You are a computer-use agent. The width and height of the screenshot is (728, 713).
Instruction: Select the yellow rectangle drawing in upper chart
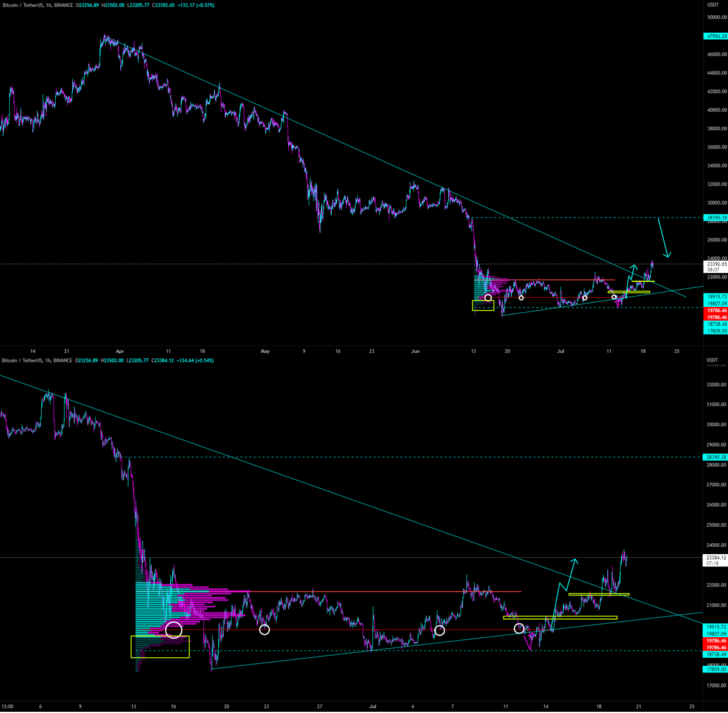[x=484, y=306]
